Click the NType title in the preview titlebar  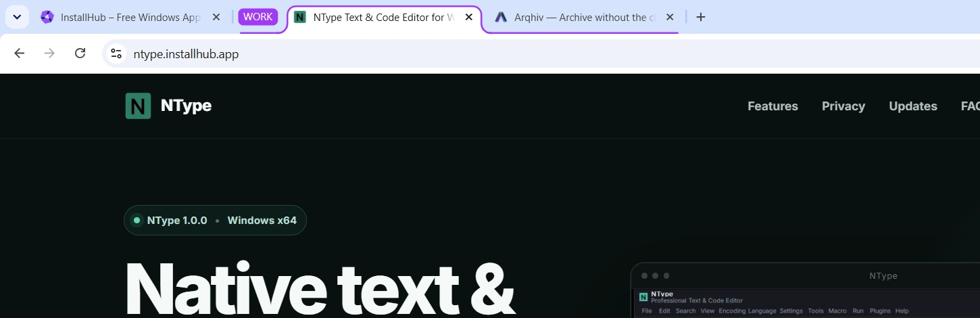pyautogui.click(x=883, y=276)
